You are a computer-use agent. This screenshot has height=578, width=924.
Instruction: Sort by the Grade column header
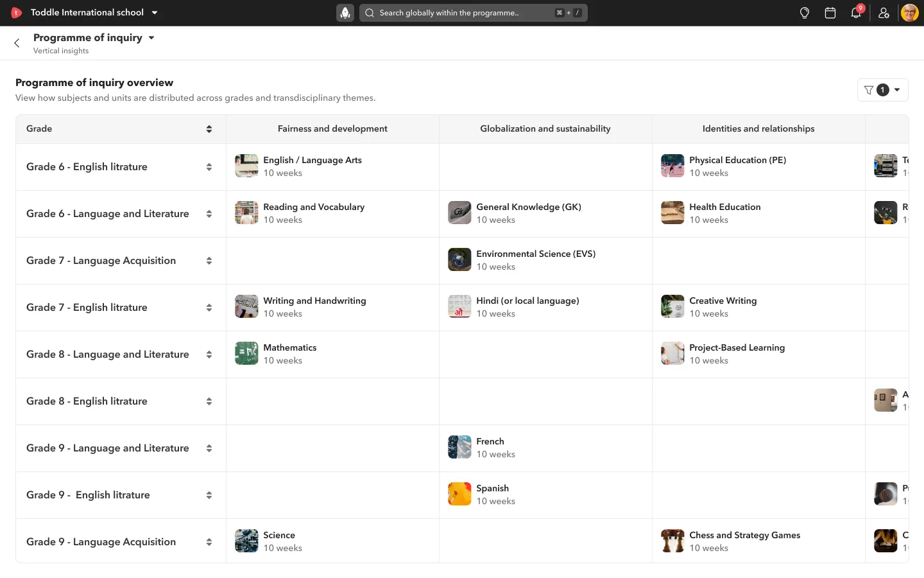[x=209, y=129]
